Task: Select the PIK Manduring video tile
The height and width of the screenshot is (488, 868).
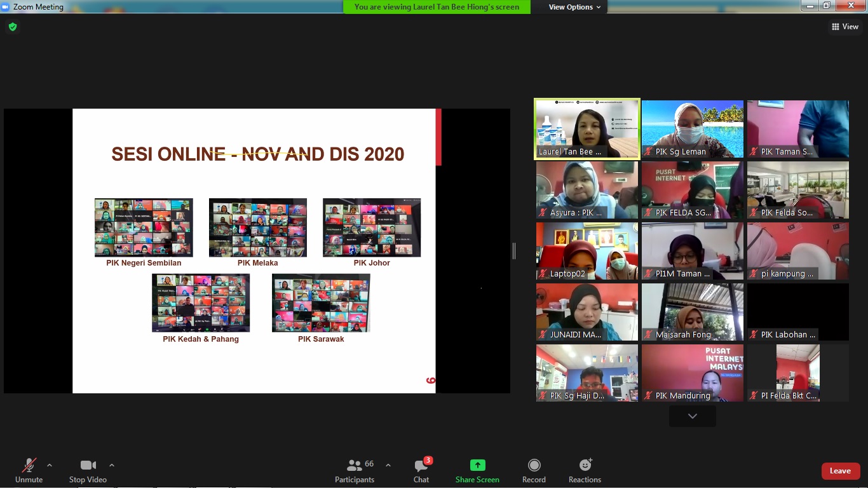Action: click(x=692, y=373)
